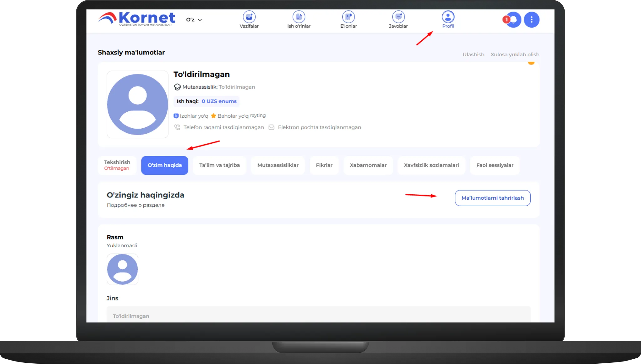Screen dimensions: 641x364
Task: Go to E'lonlar
Action: (x=348, y=20)
